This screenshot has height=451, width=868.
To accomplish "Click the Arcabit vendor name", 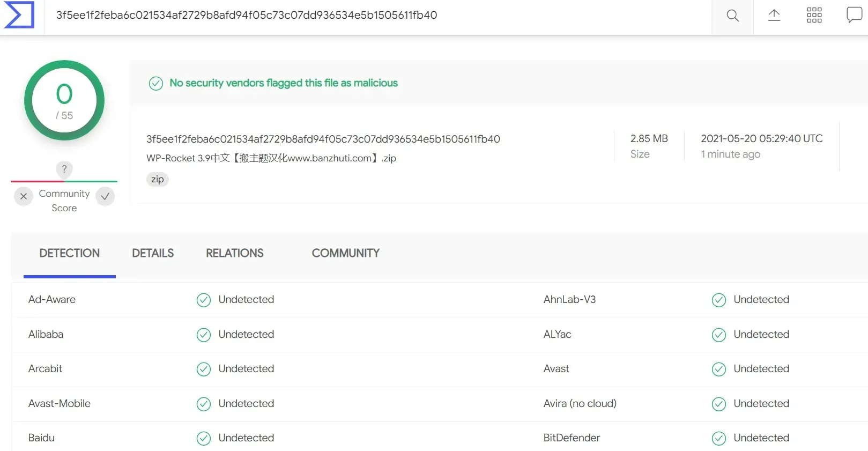I will [x=46, y=368].
